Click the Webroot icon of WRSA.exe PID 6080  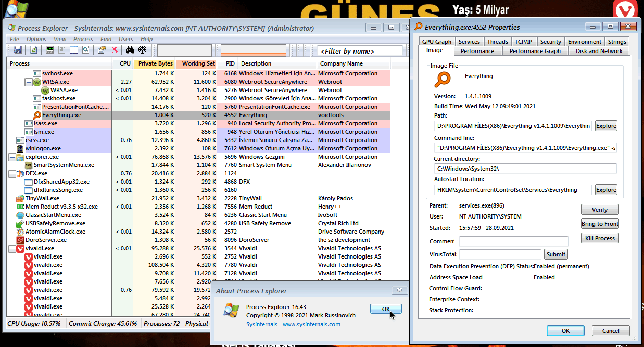[x=37, y=82]
